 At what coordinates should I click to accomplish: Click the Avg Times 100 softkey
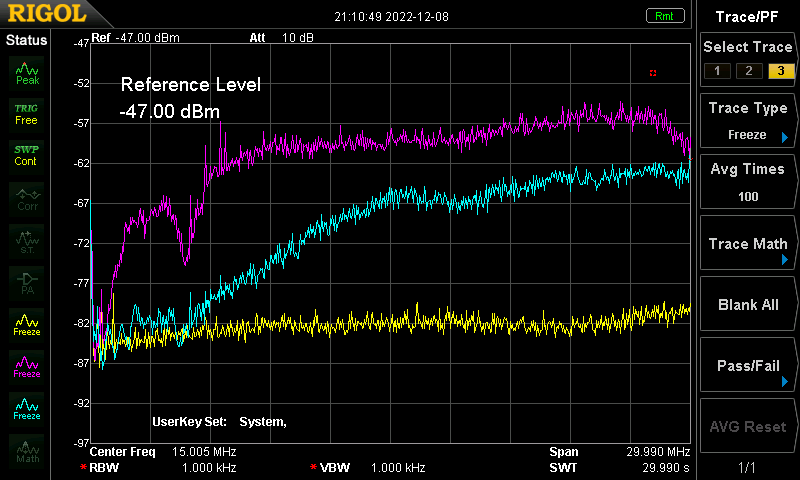[x=747, y=182]
